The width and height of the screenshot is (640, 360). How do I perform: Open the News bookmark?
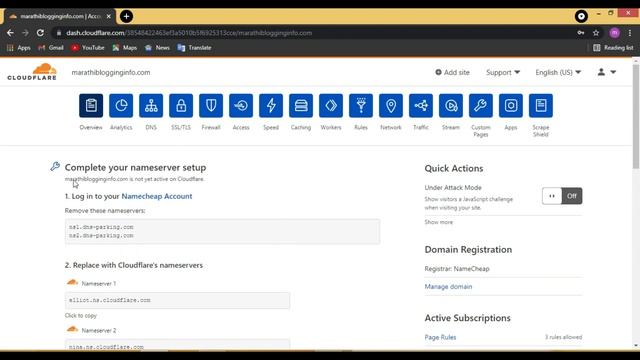157,48
